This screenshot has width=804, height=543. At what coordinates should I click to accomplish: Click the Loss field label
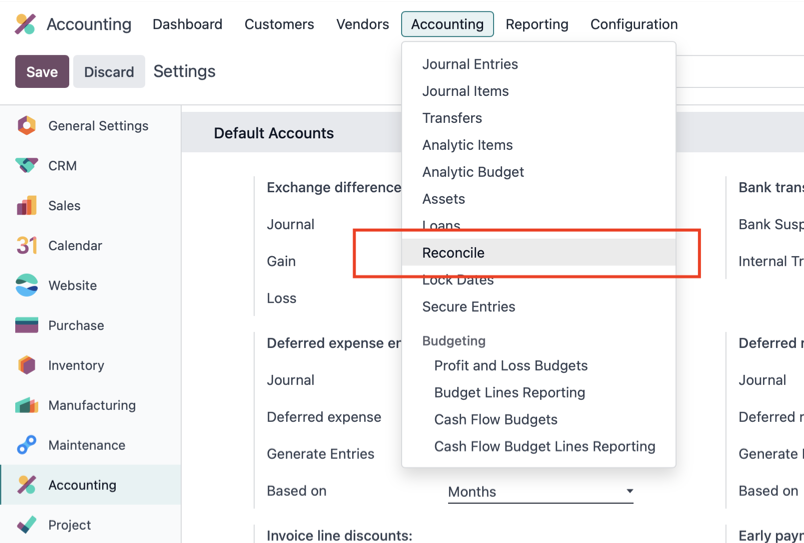[x=282, y=298]
